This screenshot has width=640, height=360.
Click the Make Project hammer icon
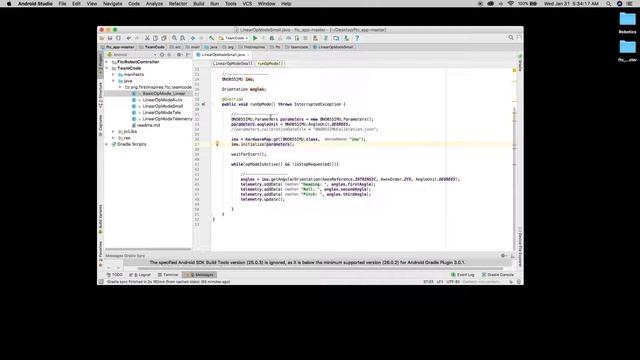[211, 38]
